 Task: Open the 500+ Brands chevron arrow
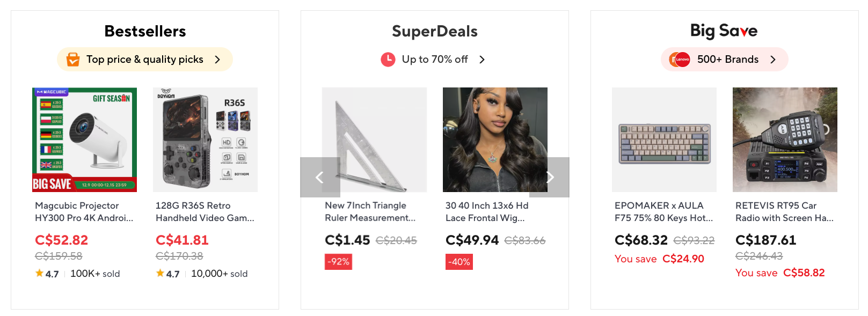[x=773, y=60]
